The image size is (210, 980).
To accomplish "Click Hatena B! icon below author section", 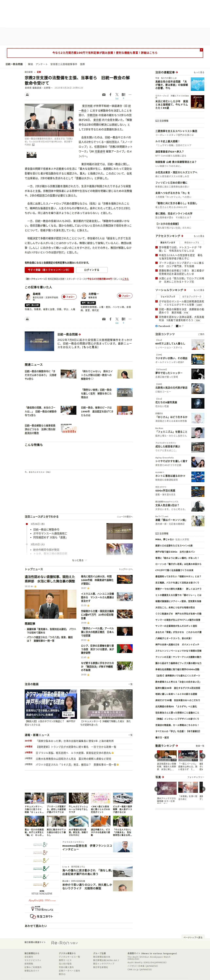I will tap(123, 319).
